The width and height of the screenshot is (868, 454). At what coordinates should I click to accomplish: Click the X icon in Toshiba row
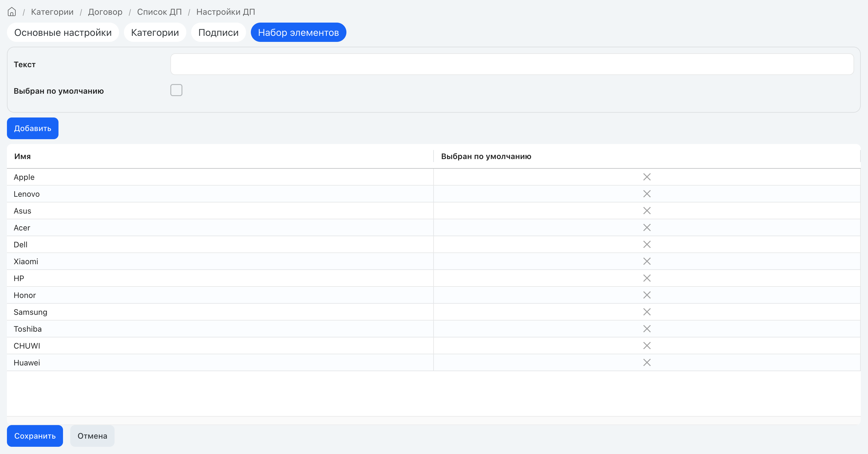click(x=647, y=328)
